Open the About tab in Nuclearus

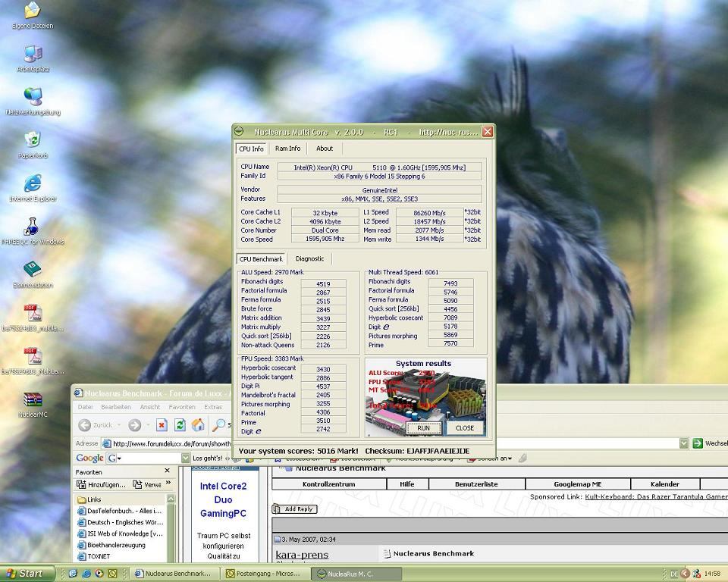[325, 149]
